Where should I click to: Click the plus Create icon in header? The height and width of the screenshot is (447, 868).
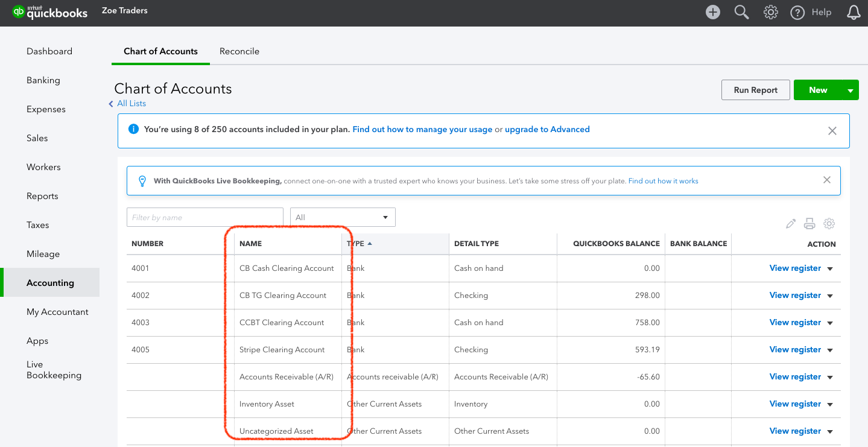tap(713, 12)
